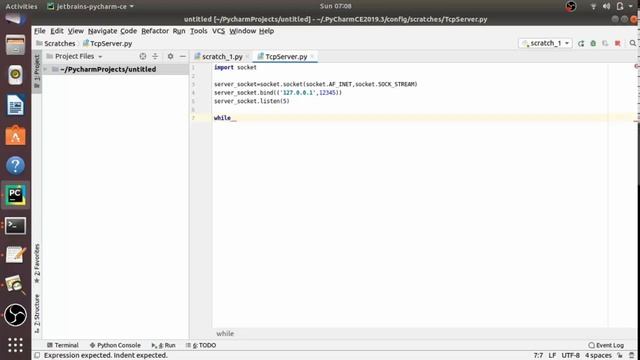Open OBS Studio from the dock
Screen dimensions: 640x360
point(15,315)
